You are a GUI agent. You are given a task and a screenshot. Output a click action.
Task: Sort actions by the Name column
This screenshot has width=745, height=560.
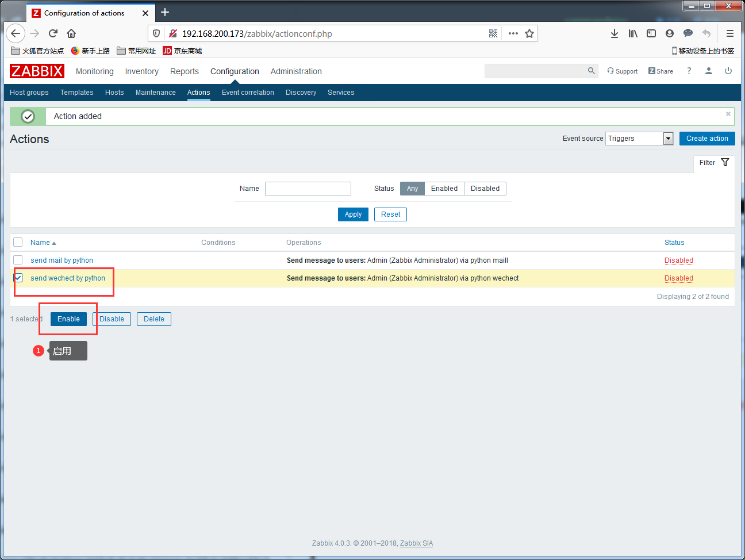point(43,243)
